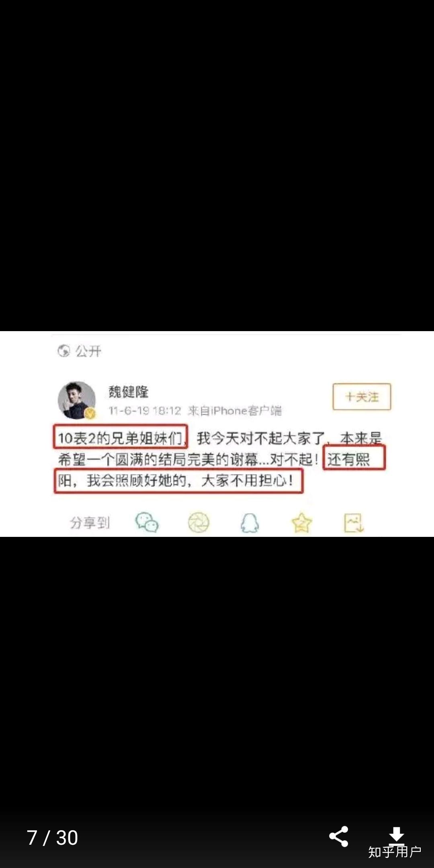
Task: Share to Moments via shutter icon
Action: pos(199,523)
